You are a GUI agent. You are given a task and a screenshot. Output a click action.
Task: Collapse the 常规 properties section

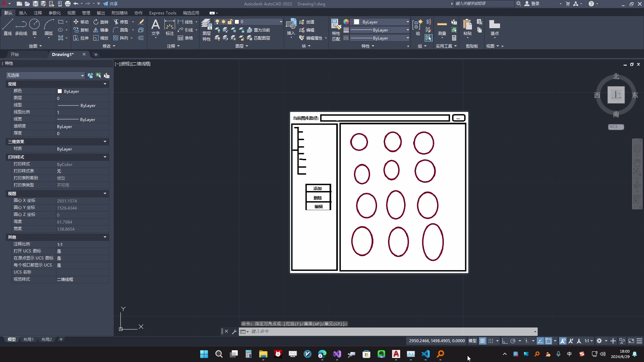coord(105,84)
